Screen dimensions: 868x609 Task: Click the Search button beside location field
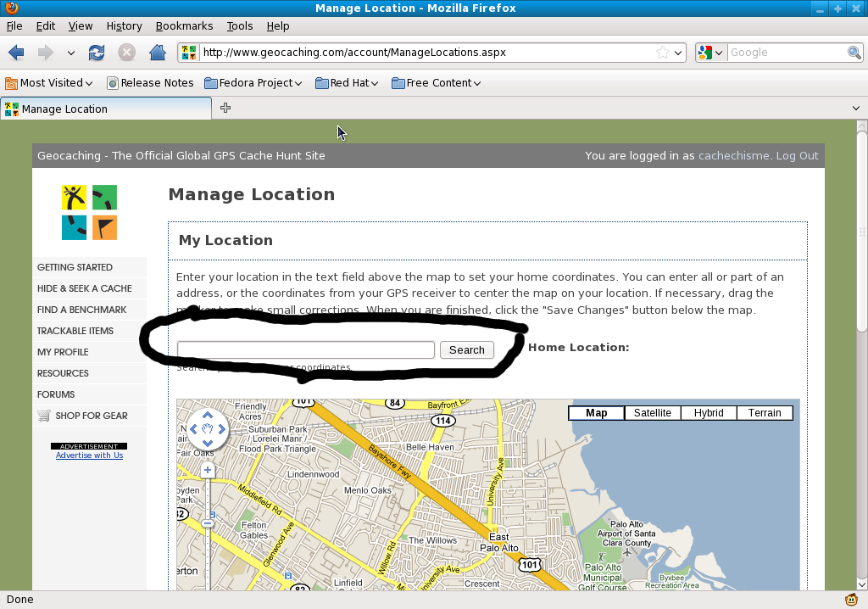click(467, 350)
